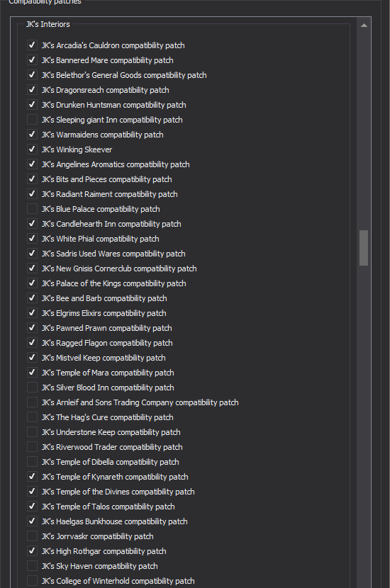The width and height of the screenshot is (390, 588).
Task: Uncheck JK's Temple of Kynareth compatibility patch
Action: tap(33, 477)
